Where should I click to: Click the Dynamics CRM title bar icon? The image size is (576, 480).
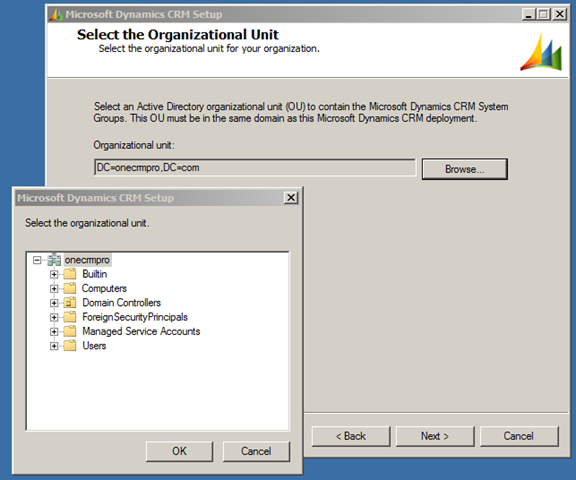pos(57,15)
